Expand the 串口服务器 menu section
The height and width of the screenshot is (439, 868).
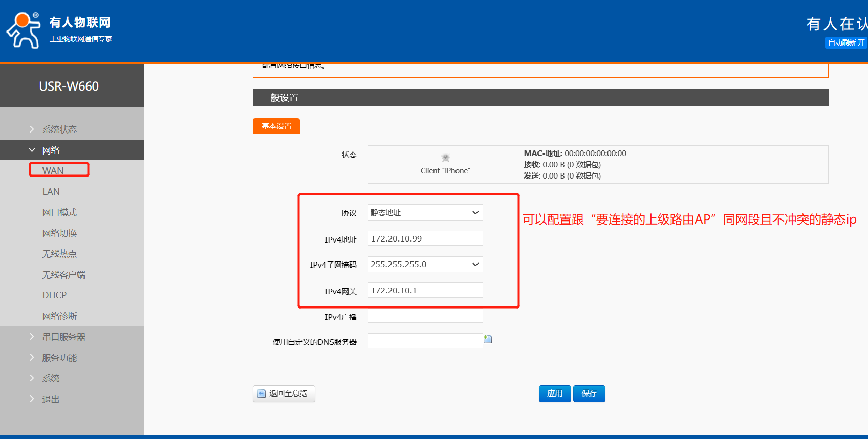[x=63, y=337]
